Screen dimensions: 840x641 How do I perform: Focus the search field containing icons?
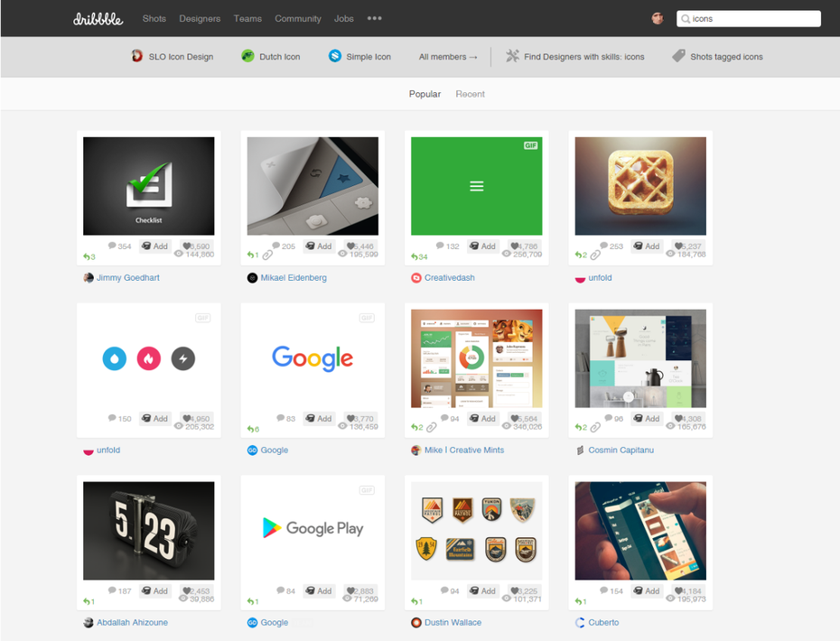[749, 19]
